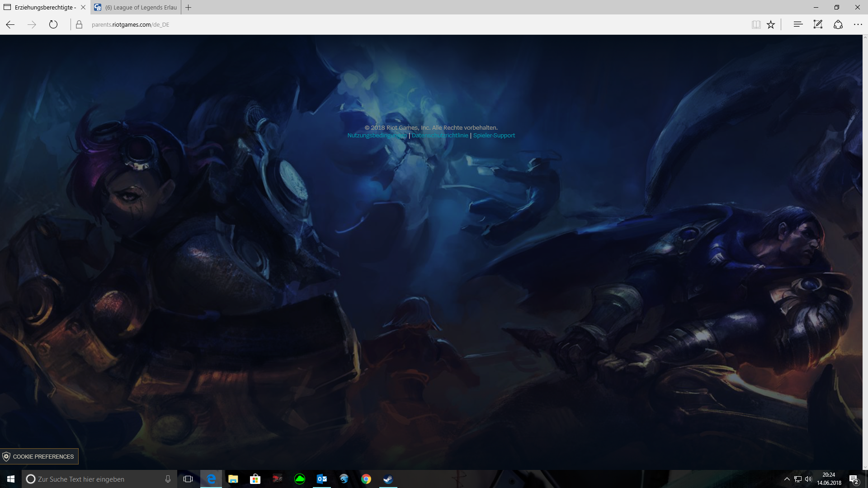Open the Datenschutzrichtlinie link

coord(440,136)
